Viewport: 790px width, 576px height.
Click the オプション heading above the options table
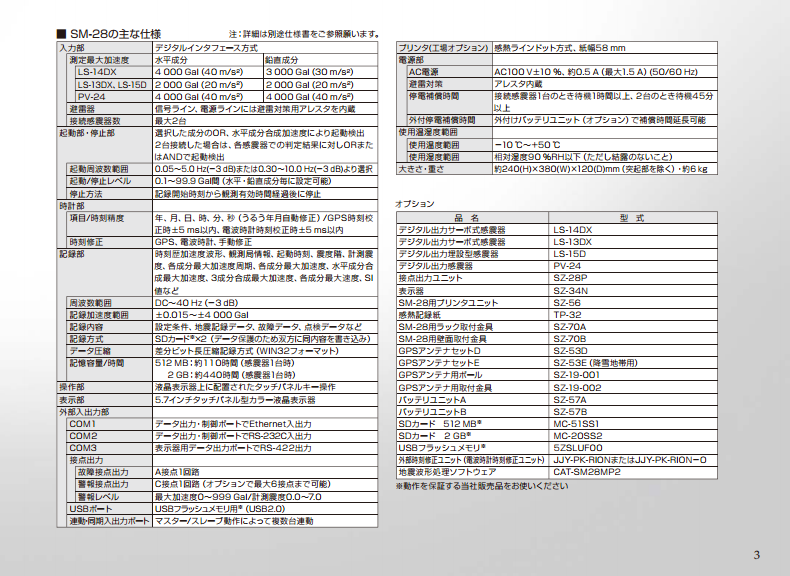(415, 203)
